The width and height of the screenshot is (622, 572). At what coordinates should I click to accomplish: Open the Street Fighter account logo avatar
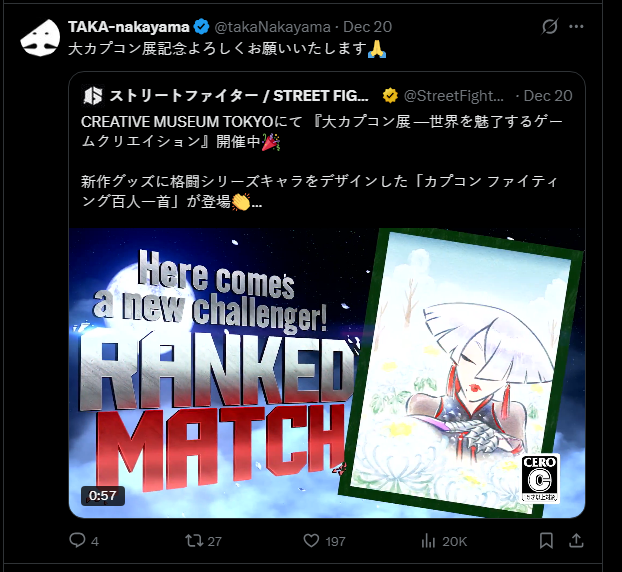(x=93, y=96)
